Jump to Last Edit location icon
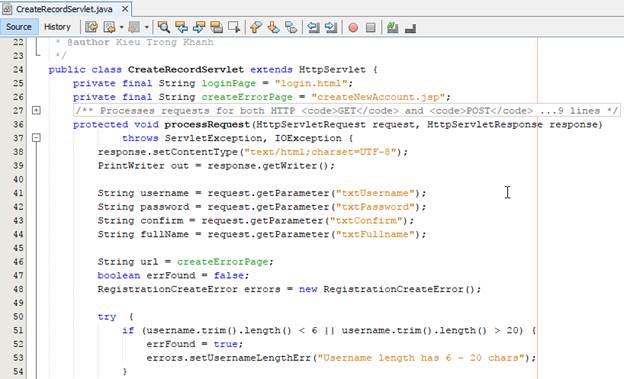This screenshot has height=379, width=624. click(91, 27)
